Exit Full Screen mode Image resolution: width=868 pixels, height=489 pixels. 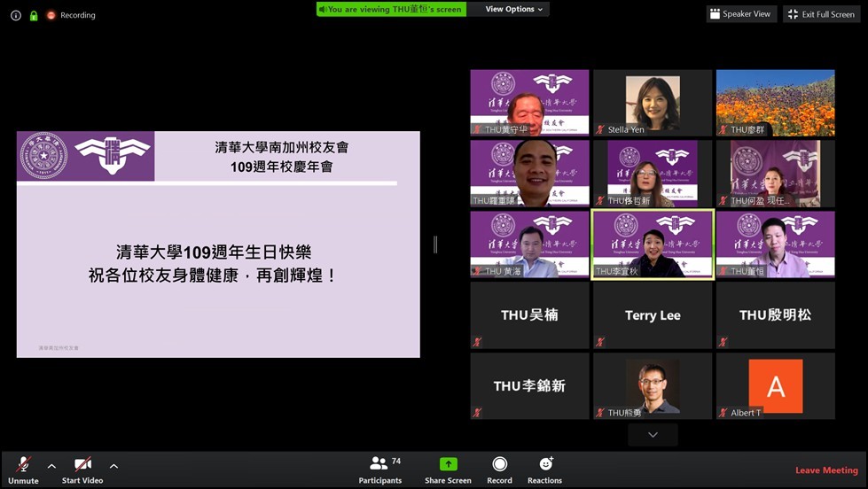821,14
